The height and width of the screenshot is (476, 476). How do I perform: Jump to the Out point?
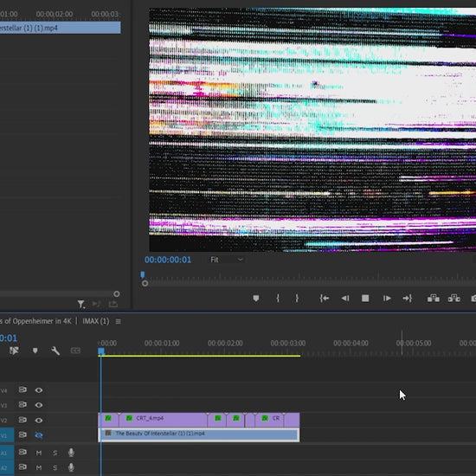coord(407,299)
